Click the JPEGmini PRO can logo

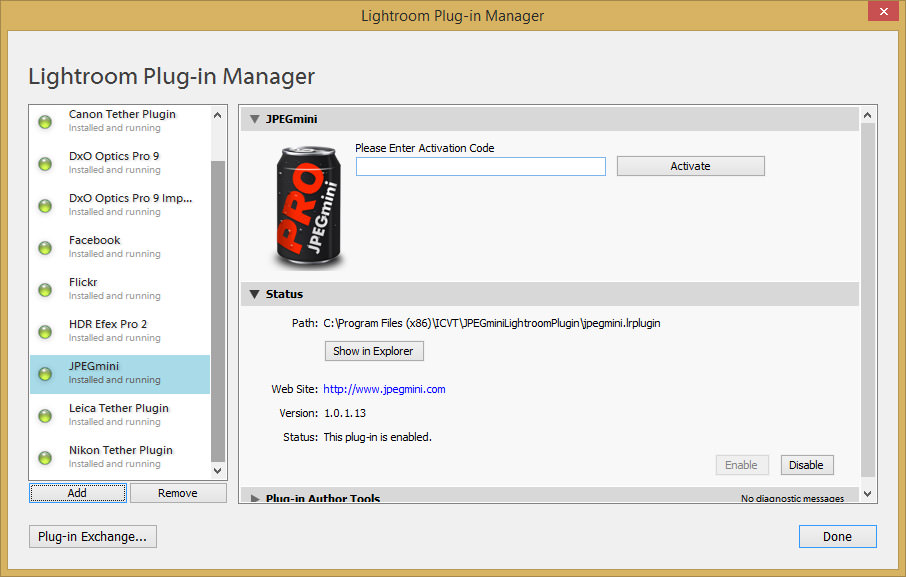tap(309, 207)
